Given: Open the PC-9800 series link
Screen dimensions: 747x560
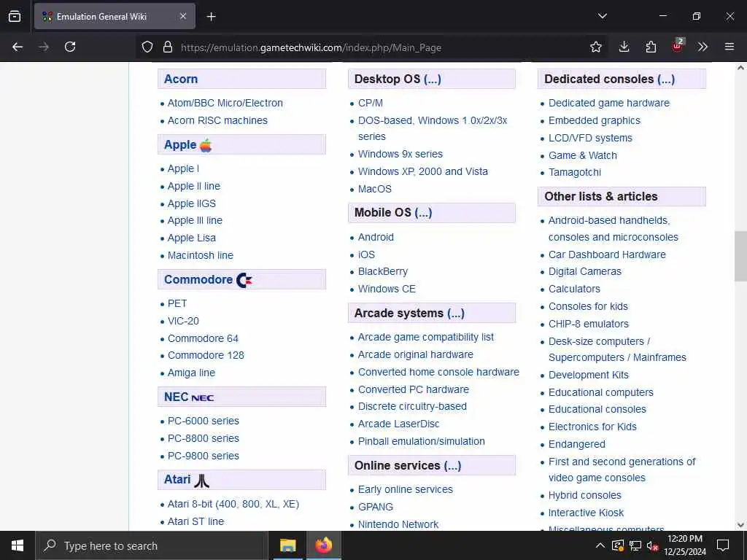Looking at the screenshot, I should [x=204, y=456].
